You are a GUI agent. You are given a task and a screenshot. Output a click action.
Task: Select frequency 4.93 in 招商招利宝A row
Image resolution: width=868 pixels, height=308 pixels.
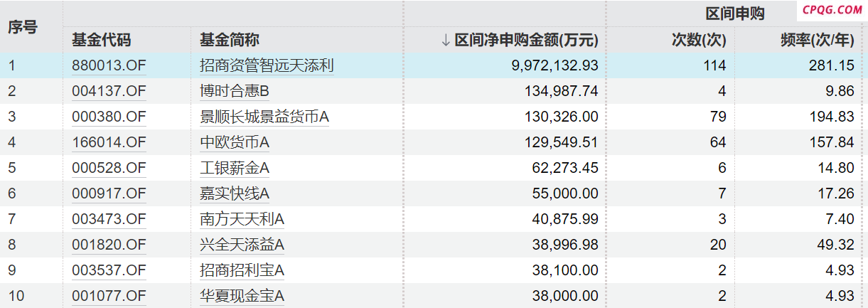(x=840, y=270)
